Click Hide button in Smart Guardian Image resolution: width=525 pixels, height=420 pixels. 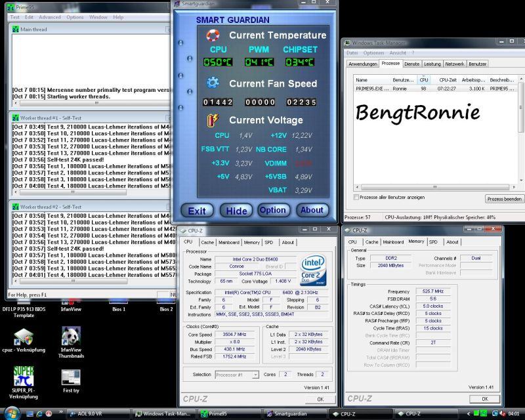point(236,211)
